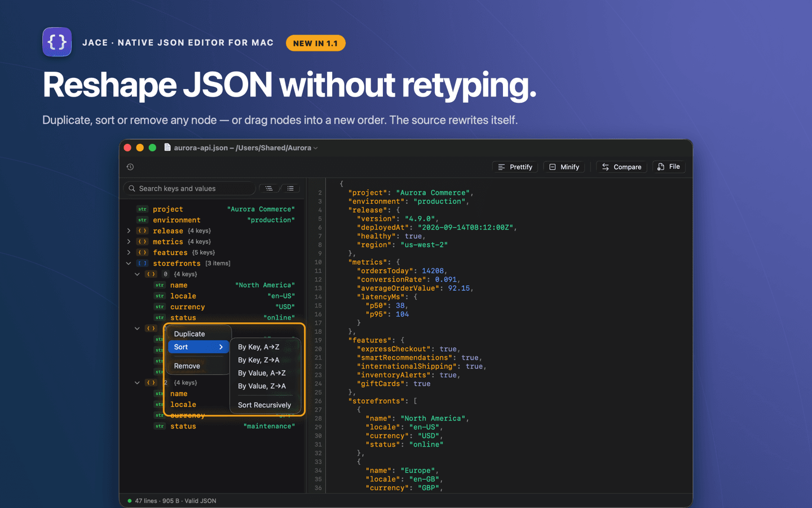This screenshot has height=508, width=812.
Task: Select the environment key in the tree
Action: 176,220
